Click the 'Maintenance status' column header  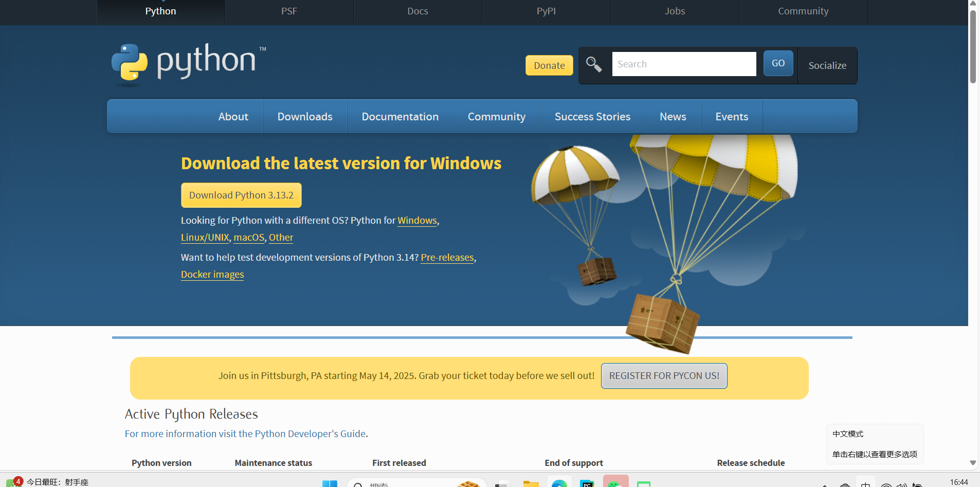(274, 463)
